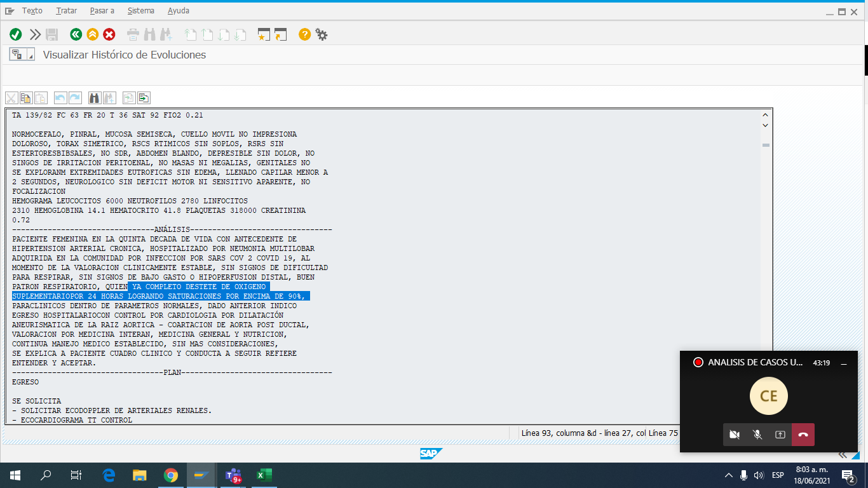Click the SAP window menu icon left of Texto

[9, 11]
